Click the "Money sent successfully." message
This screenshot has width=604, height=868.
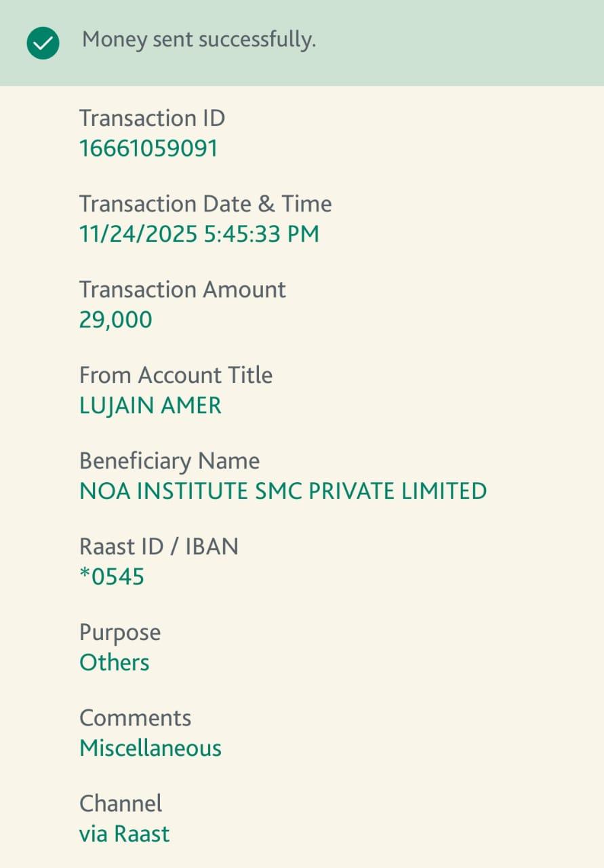pos(199,40)
